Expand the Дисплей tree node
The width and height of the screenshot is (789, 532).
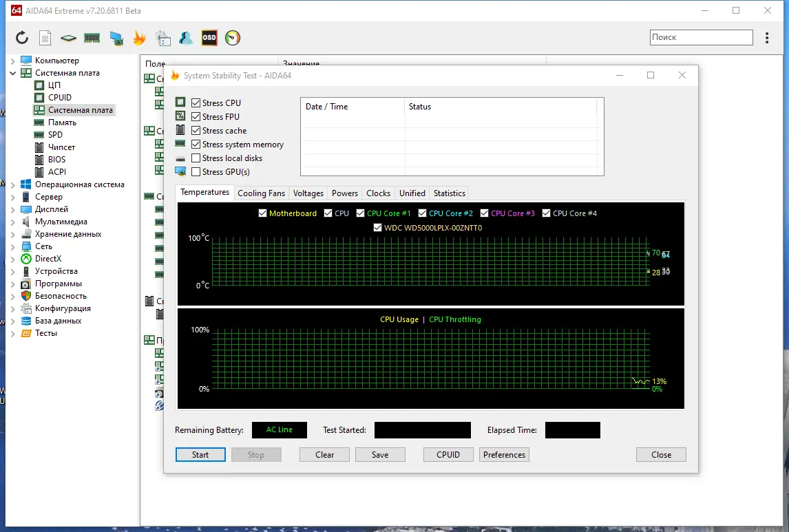(x=12, y=210)
